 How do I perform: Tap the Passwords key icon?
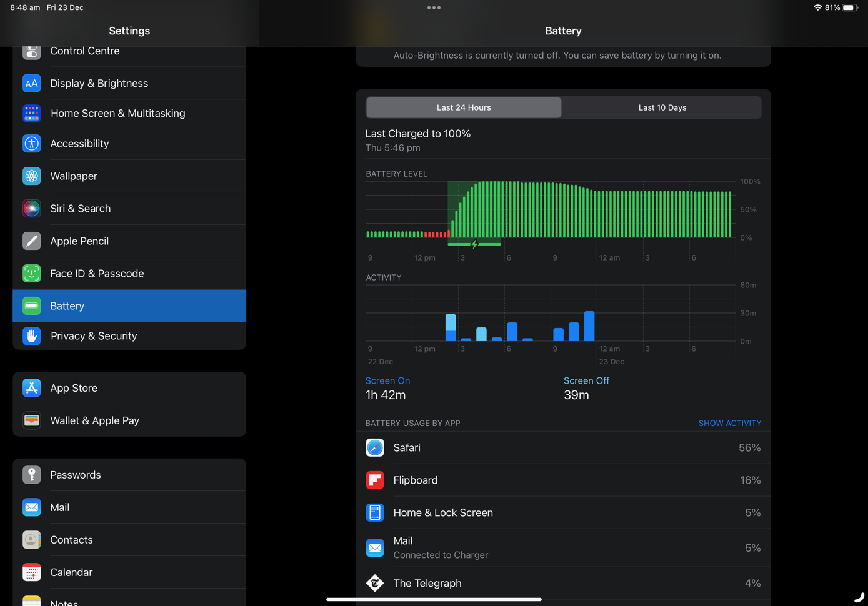click(x=32, y=475)
